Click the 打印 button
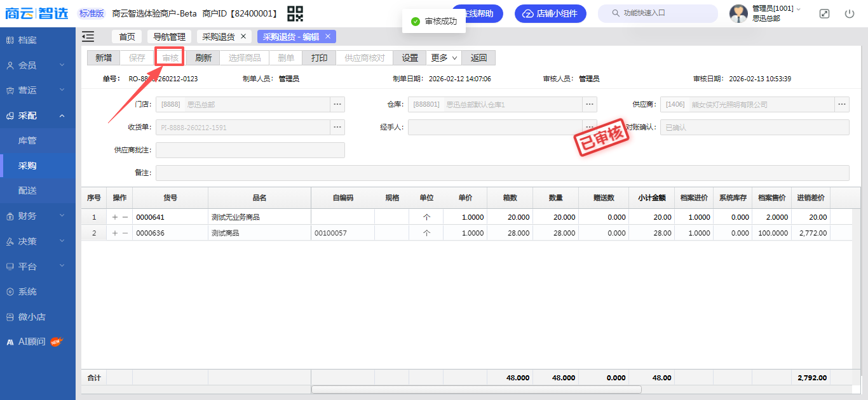The height and width of the screenshot is (400, 868). [x=319, y=58]
